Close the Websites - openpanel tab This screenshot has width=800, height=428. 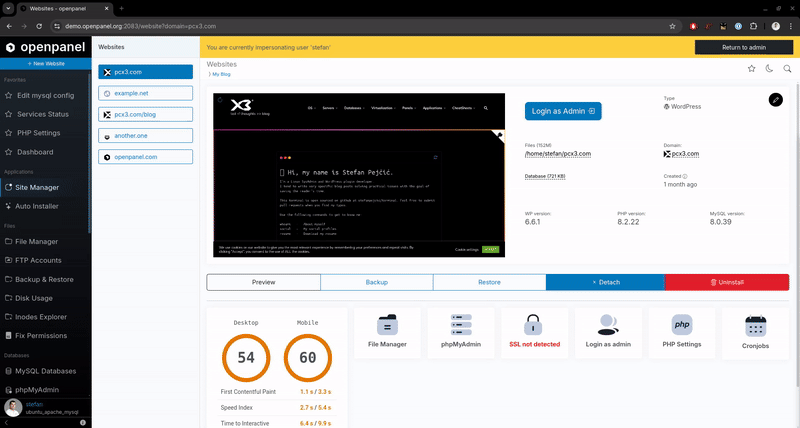tap(107, 9)
